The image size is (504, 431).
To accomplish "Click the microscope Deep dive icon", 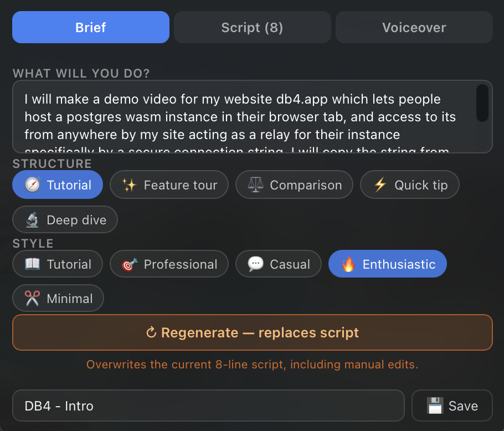I will [33, 220].
